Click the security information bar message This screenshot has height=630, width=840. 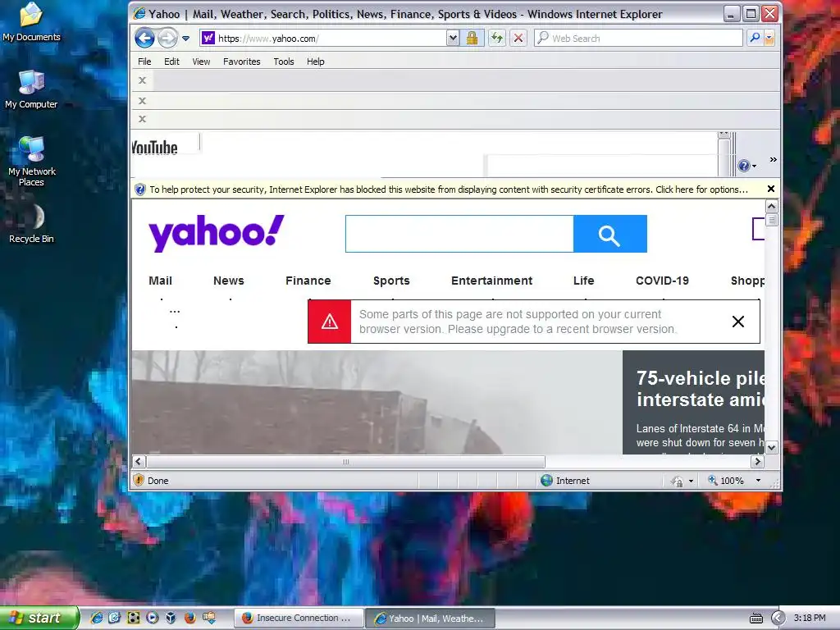point(449,189)
